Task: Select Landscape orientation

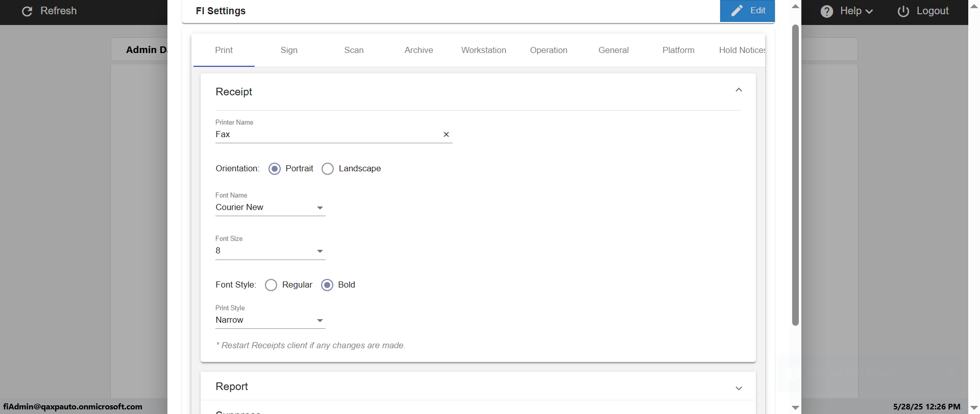Action: click(328, 169)
